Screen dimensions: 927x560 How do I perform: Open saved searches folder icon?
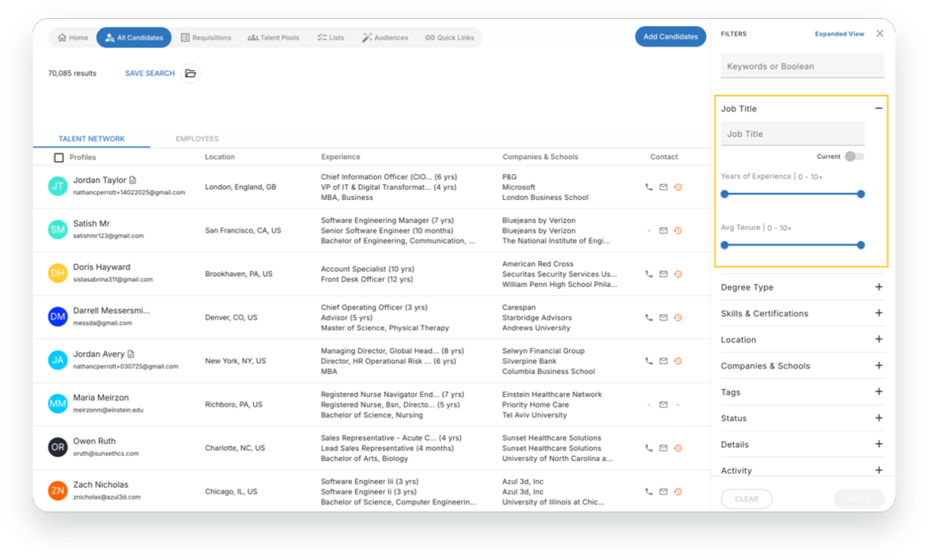tap(191, 74)
